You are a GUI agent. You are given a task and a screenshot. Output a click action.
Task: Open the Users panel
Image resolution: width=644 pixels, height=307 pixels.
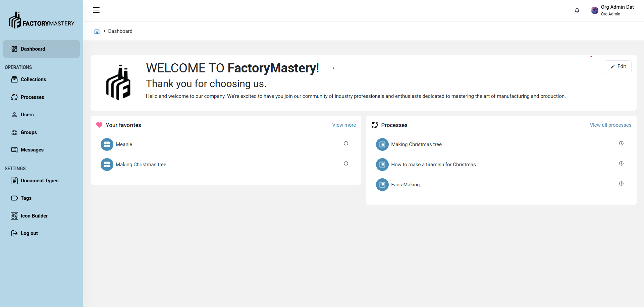pyautogui.click(x=14, y=115)
